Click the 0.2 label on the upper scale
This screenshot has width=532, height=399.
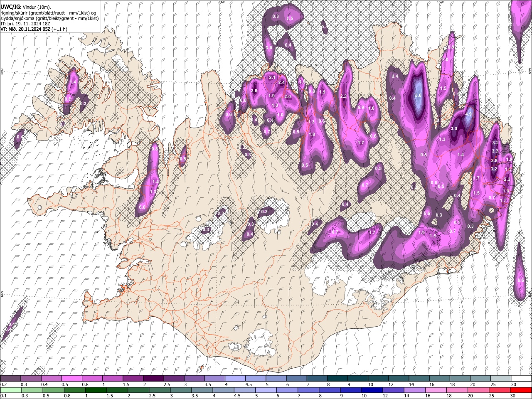coord(3,384)
